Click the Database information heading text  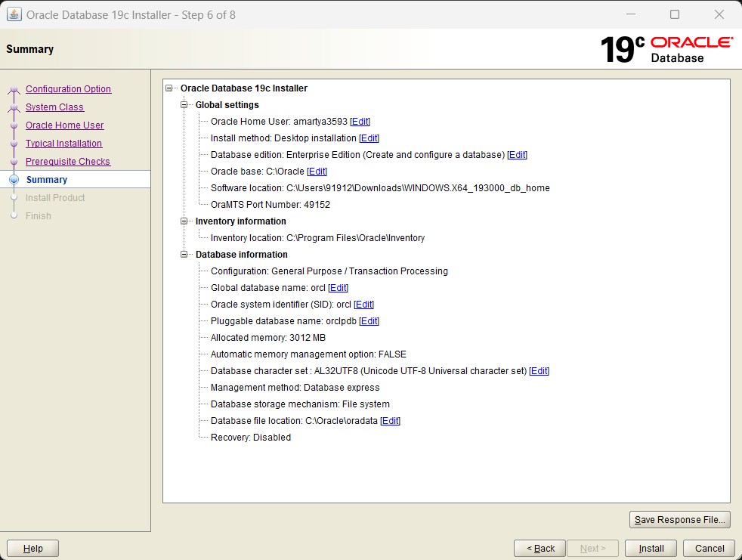tap(241, 254)
